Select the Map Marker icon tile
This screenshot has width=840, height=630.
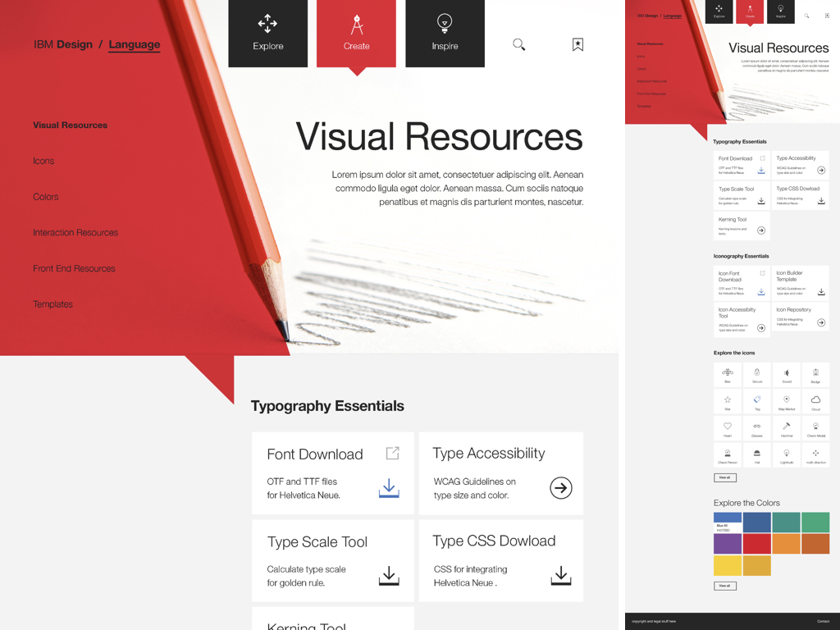(x=787, y=401)
